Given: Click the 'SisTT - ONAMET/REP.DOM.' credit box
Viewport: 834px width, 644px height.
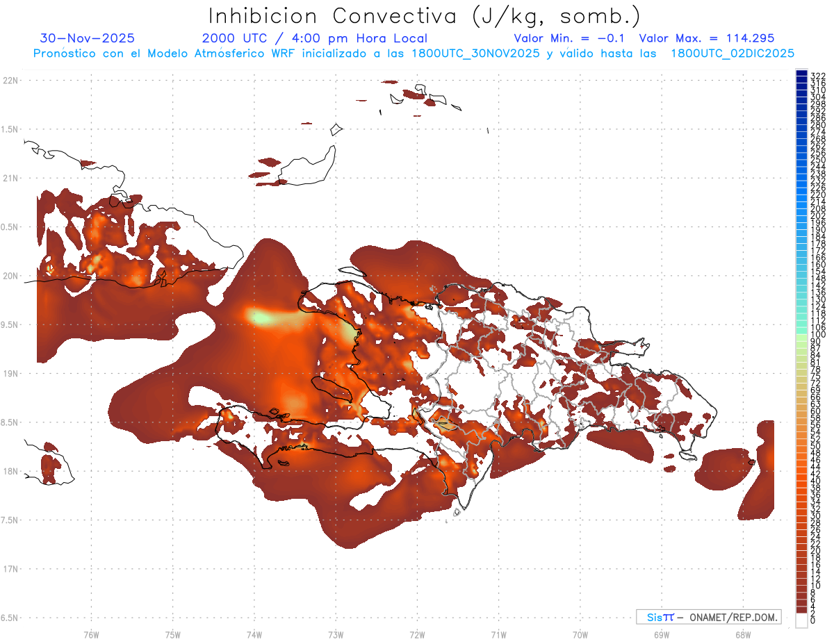Looking at the screenshot, I should click(708, 617).
